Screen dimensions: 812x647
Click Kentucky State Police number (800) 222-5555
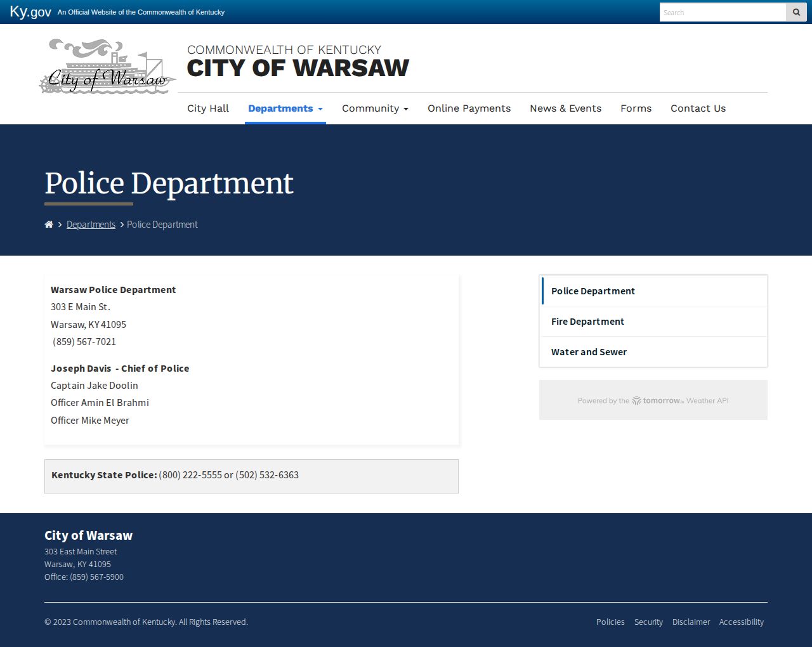[190, 475]
